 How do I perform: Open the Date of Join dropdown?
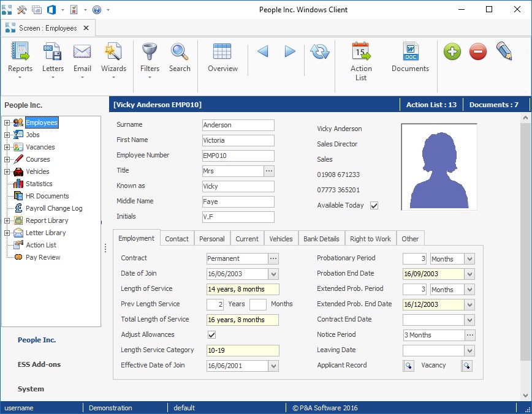coord(273,274)
